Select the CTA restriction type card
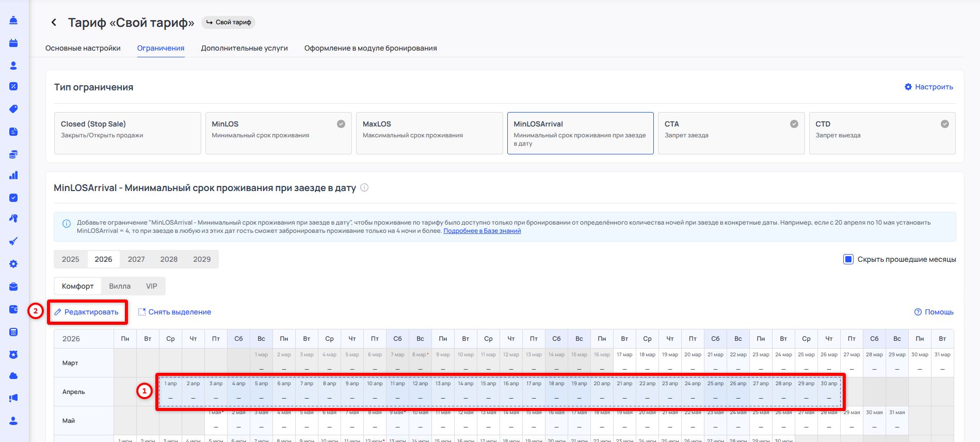Screen dimensions: 980x442 pos(731,133)
